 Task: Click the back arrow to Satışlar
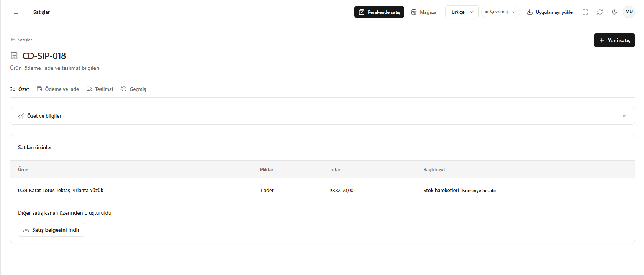13,40
